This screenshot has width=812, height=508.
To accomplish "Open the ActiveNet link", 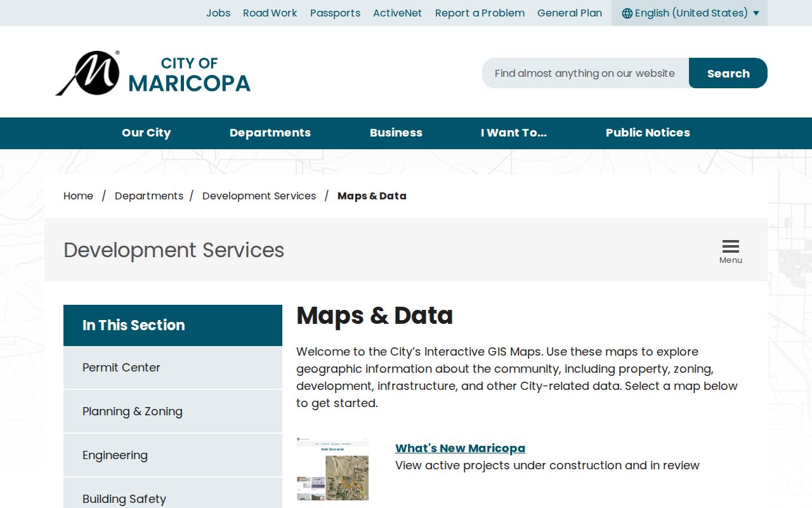I will 397,13.
